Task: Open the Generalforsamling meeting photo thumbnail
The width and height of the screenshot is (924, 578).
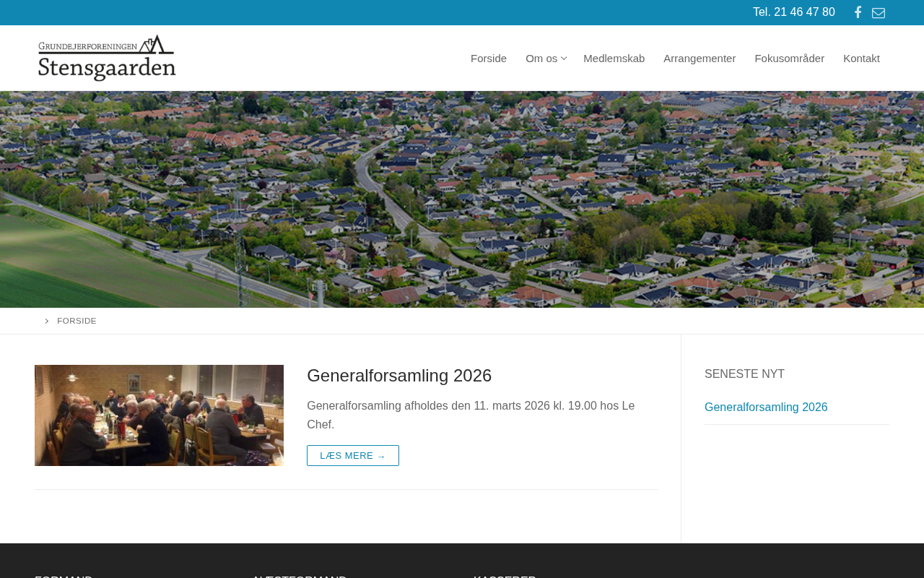Action: click(159, 415)
